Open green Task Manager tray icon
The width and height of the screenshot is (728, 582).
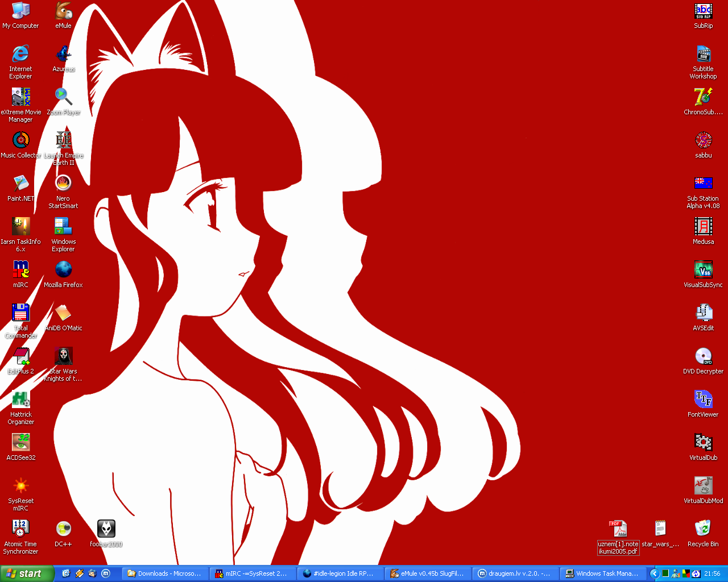tap(665, 573)
